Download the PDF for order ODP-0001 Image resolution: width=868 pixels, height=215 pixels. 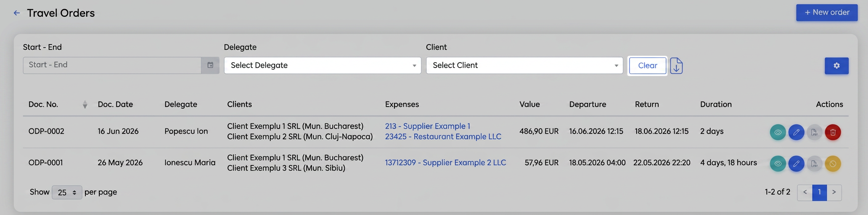pos(814,164)
